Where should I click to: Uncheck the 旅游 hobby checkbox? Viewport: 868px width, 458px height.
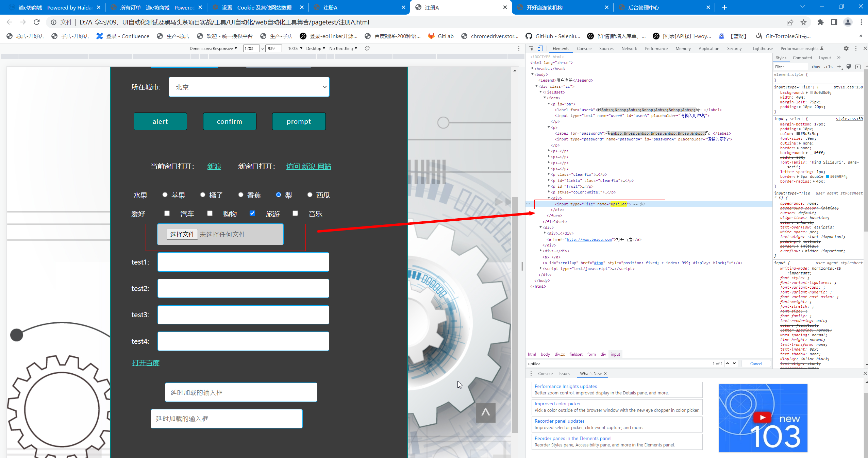(252, 213)
